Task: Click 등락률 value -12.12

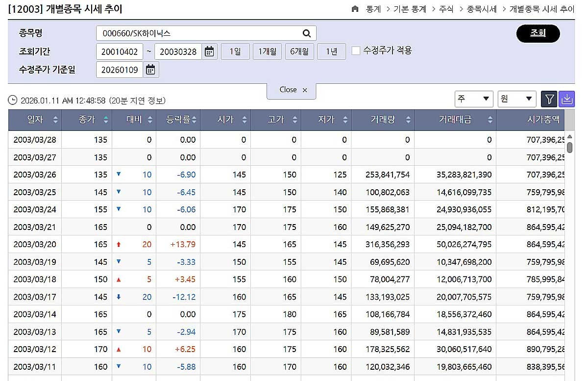Action: point(184,297)
